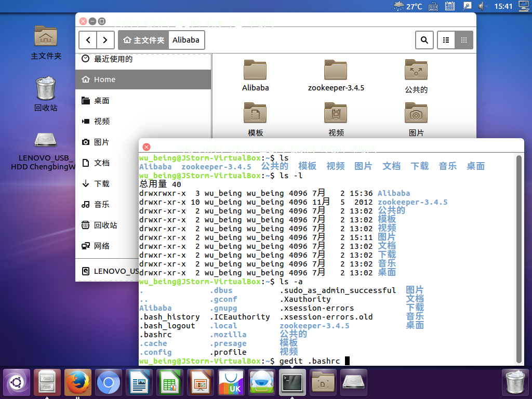The width and height of the screenshot is (532, 399).
Task: Open 最近使用的 in the sidebar
Action: (113, 59)
